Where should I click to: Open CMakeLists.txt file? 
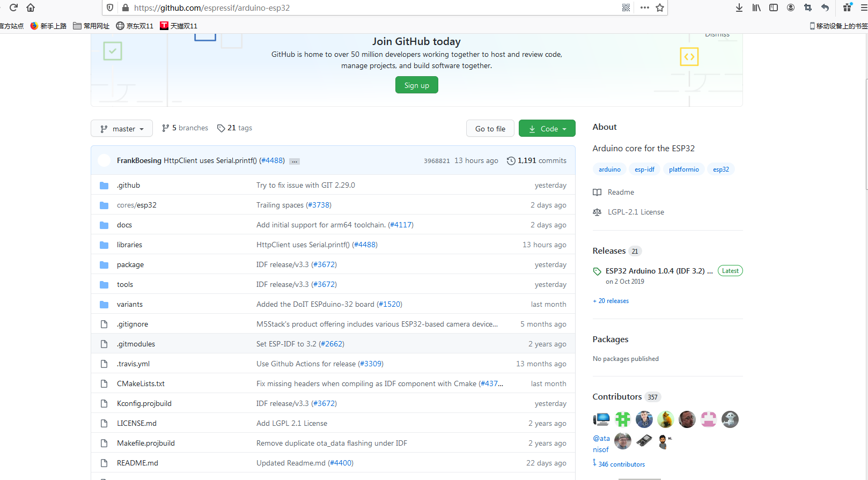pos(141,384)
